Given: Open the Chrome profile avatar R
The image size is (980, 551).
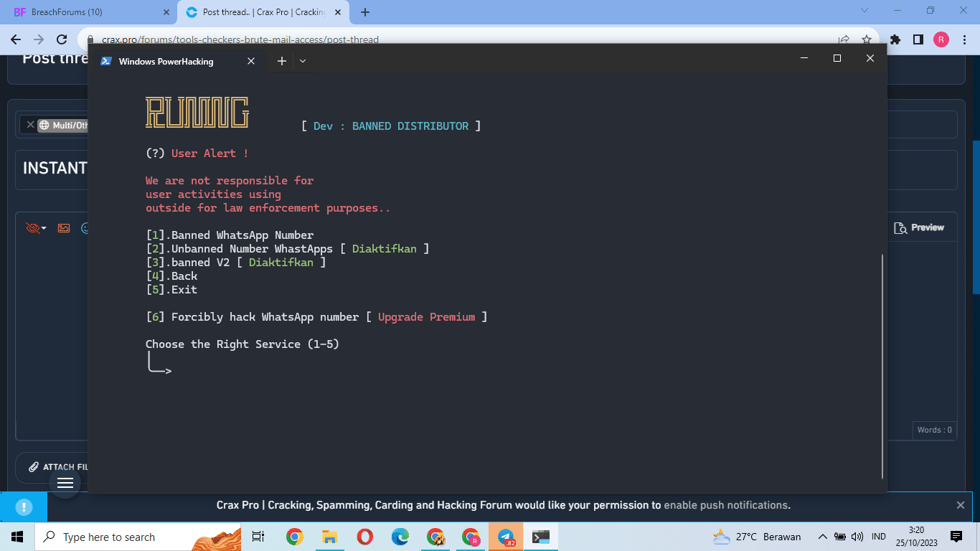Looking at the screenshot, I should tap(941, 39).
